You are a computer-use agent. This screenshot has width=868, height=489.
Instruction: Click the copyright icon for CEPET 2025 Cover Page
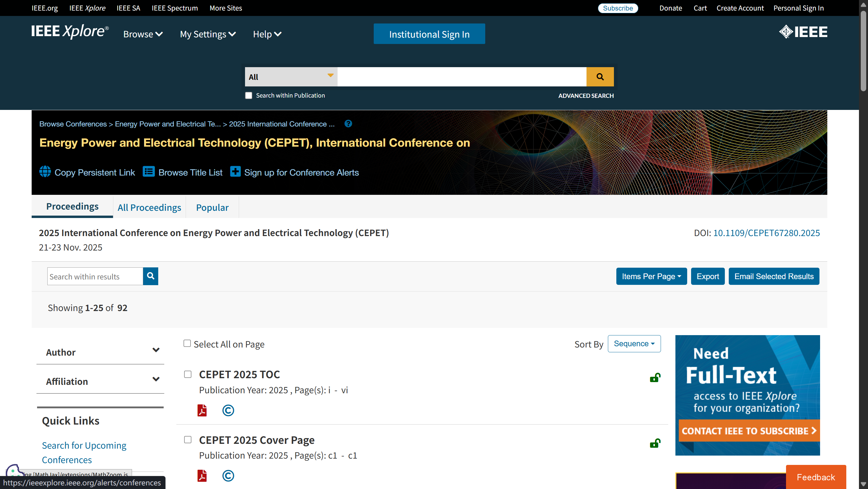[228, 475]
